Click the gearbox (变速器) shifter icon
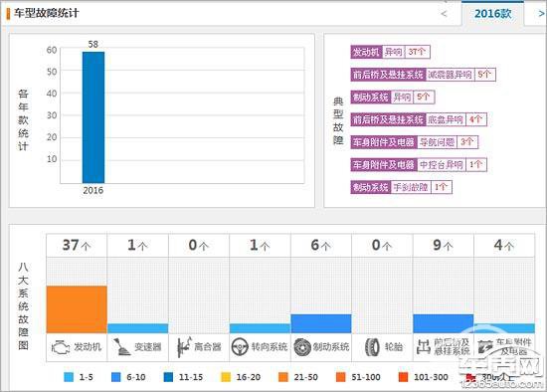This screenshot has width=547, height=392. coord(121,346)
